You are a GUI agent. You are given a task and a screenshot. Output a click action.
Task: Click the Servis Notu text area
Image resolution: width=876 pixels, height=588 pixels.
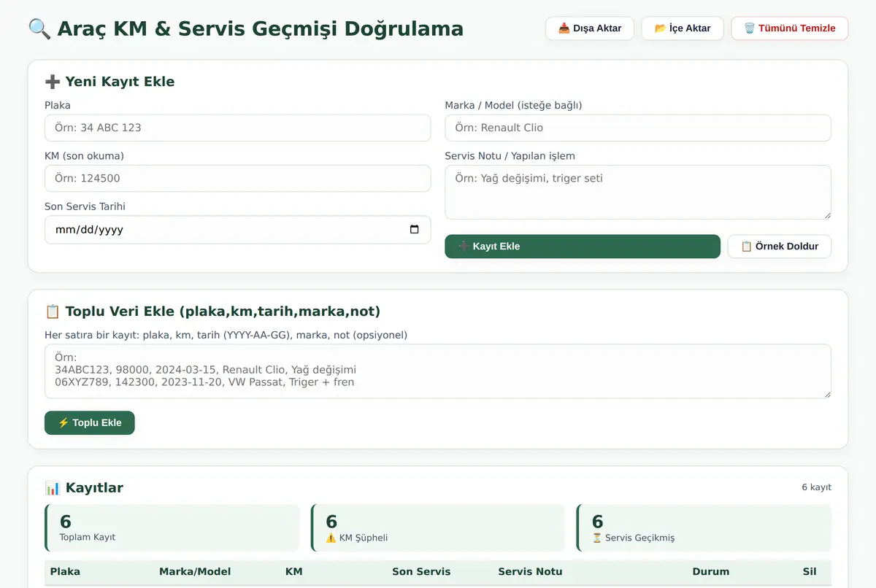click(x=638, y=192)
